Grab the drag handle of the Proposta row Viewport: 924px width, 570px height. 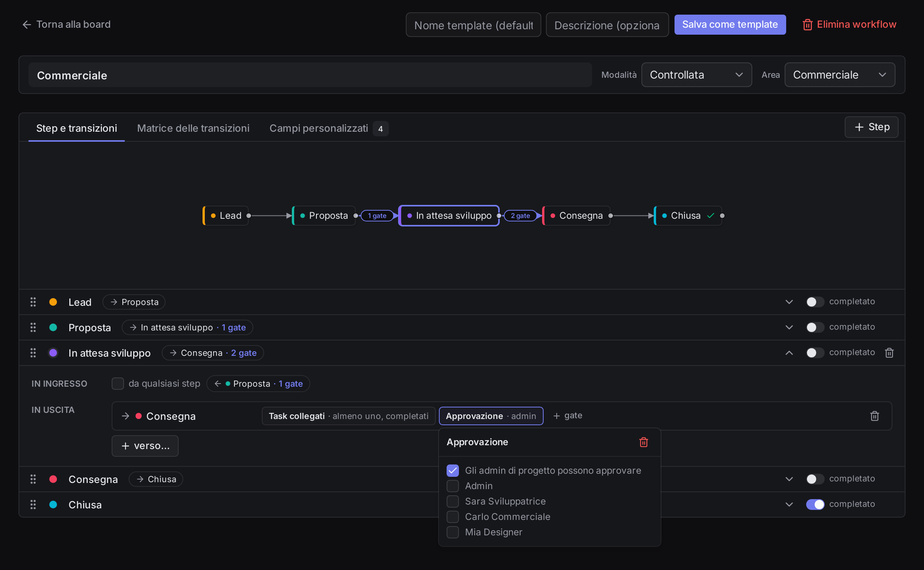pos(33,327)
